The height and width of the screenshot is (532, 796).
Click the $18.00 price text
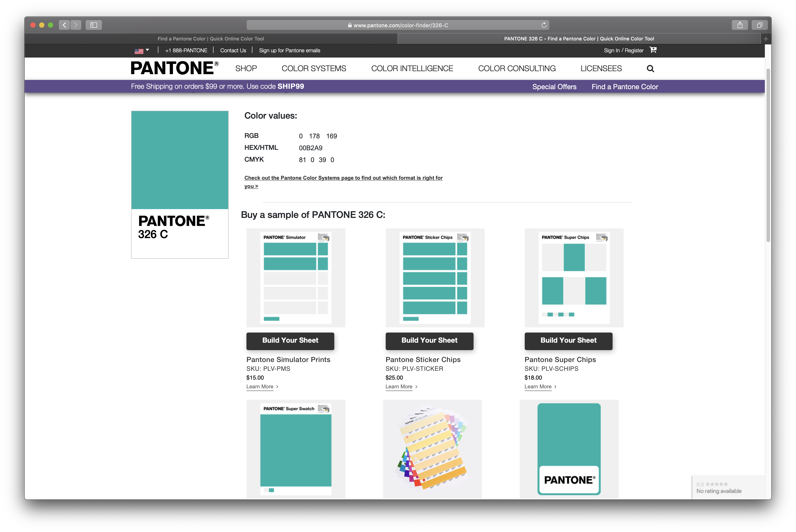(533, 378)
